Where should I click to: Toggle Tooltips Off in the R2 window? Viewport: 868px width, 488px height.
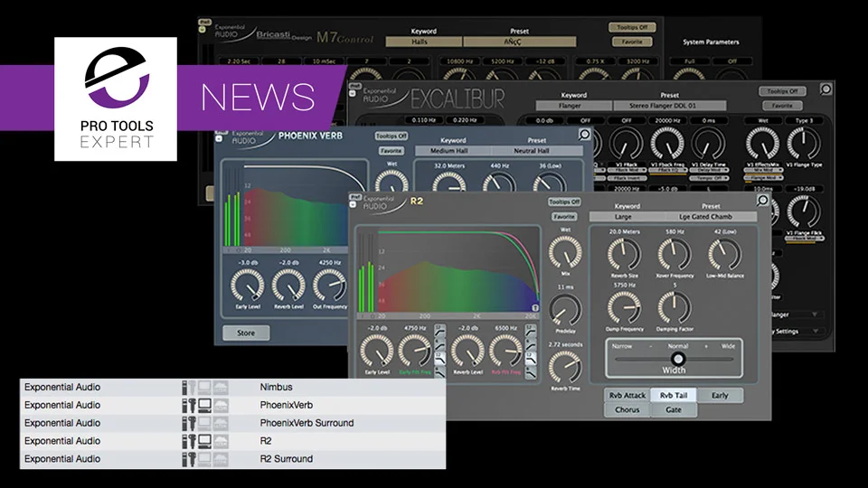pos(564,202)
